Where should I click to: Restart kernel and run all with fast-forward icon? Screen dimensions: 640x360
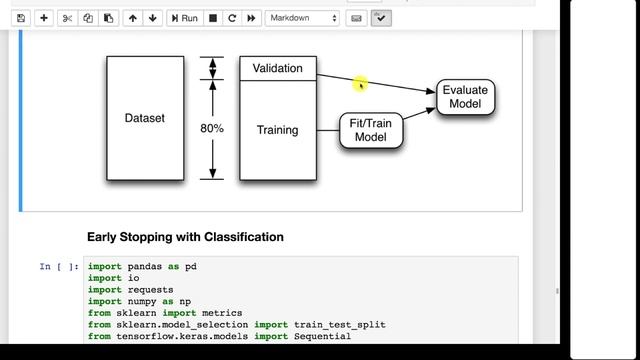pyautogui.click(x=251, y=18)
